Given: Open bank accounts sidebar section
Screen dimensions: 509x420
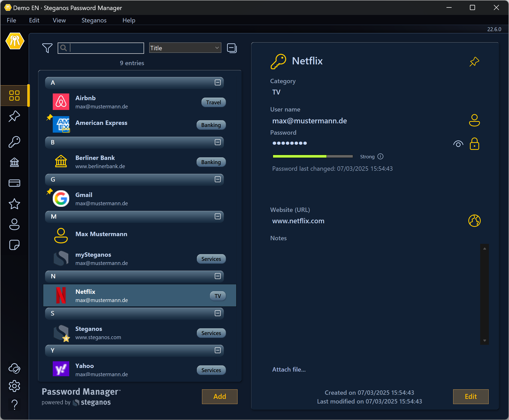Looking at the screenshot, I should tap(14, 162).
